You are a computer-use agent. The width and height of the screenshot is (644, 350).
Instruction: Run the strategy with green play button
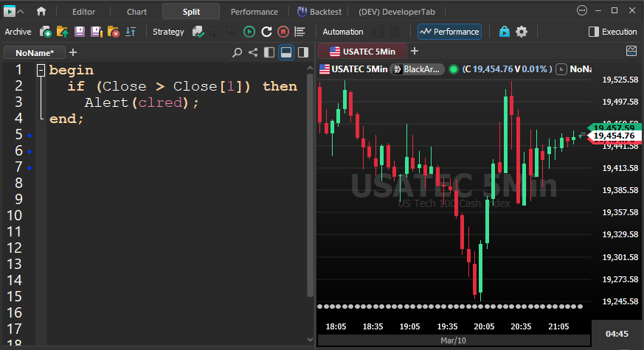[249, 32]
